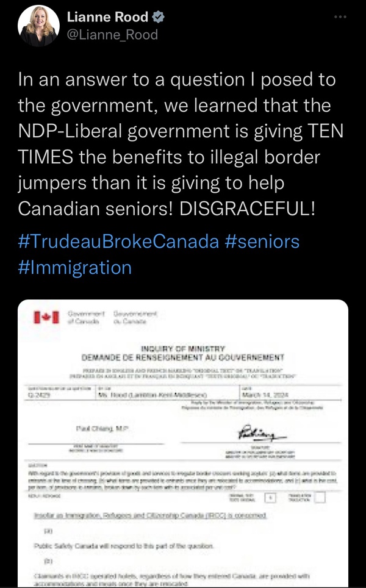This screenshot has height=588, width=366.
Task: Click the Canadian flag logo in the document
Action: (x=47, y=317)
